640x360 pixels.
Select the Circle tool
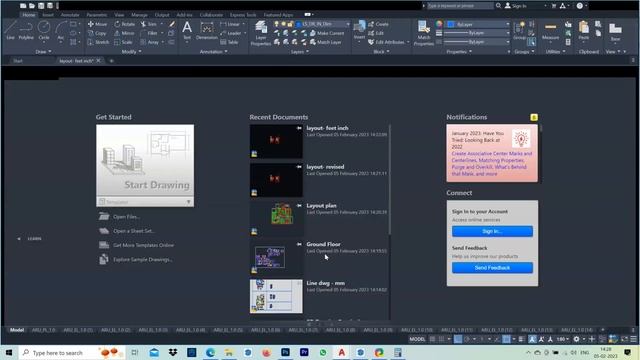pos(44,31)
